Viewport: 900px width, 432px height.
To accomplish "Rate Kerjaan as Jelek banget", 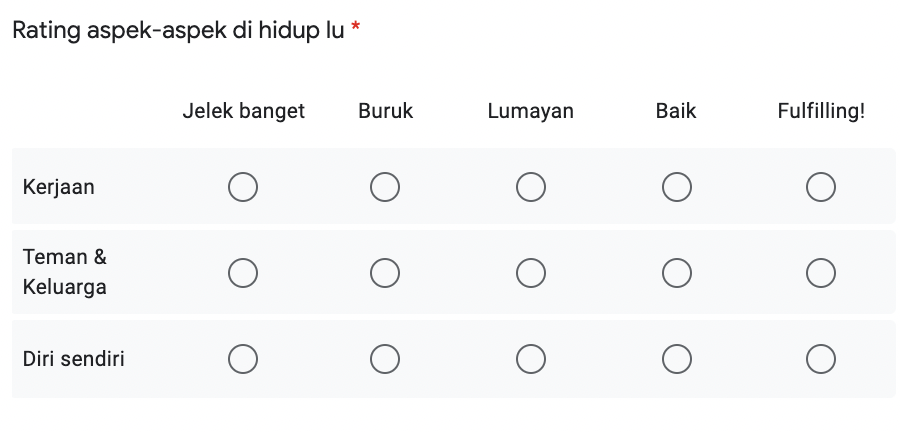I will click(x=243, y=187).
